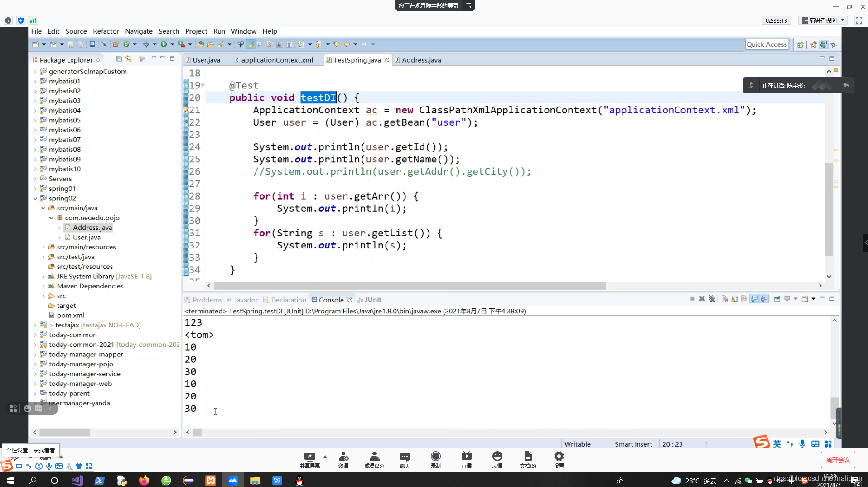Switch to applicationContext.xml editor tab

point(274,60)
